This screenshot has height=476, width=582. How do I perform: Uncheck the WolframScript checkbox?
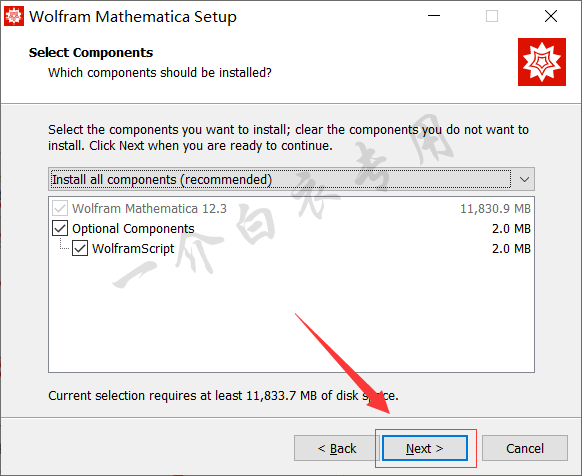click(x=80, y=248)
